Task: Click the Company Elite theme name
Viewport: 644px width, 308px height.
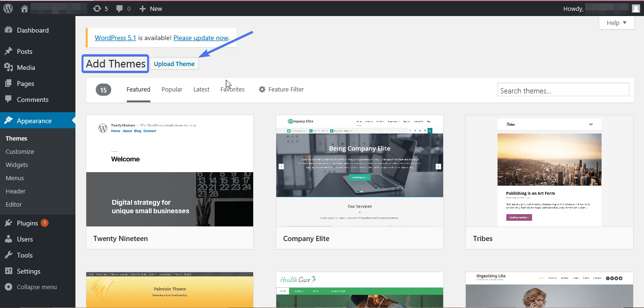Action: (x=306, y=239)
